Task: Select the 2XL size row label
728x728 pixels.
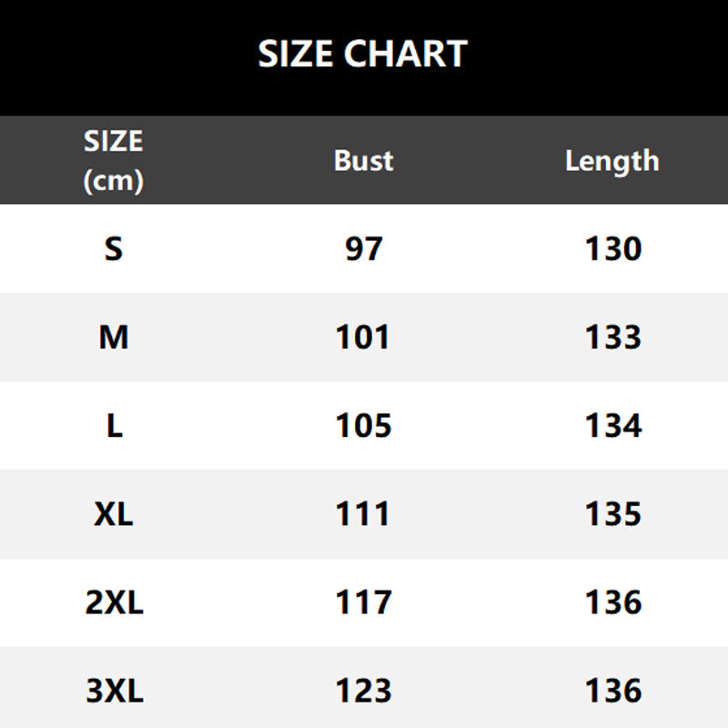Action: [x=115, y=602]
